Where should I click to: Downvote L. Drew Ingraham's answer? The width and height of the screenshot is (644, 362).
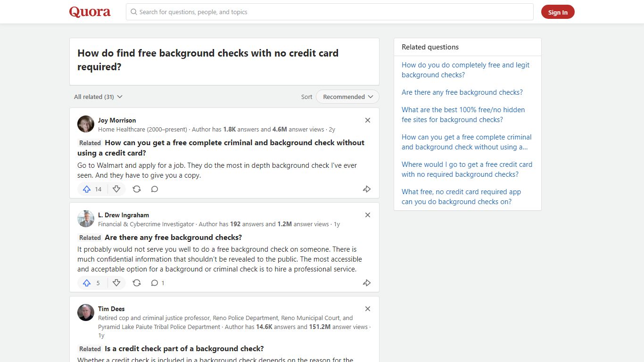116,283
